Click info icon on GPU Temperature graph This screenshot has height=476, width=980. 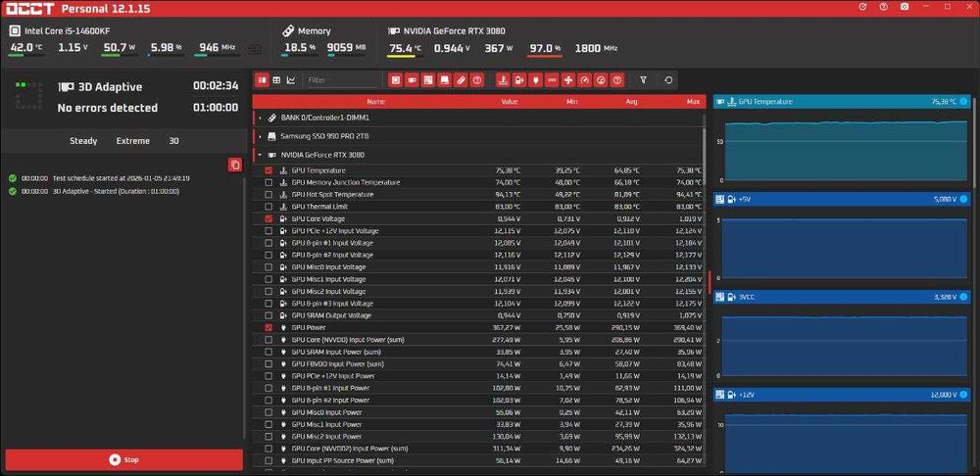(x=963, y=101)
